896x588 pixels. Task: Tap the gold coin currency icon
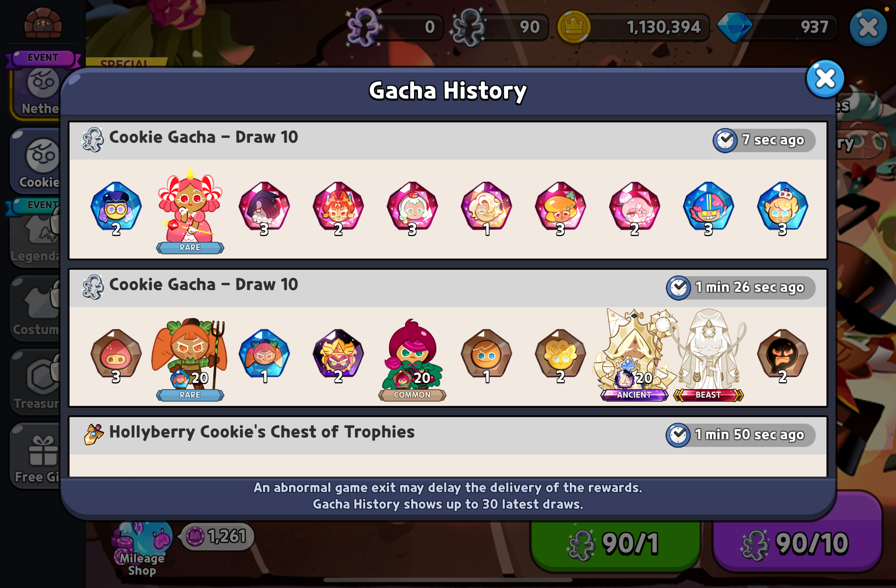[574, 27]
